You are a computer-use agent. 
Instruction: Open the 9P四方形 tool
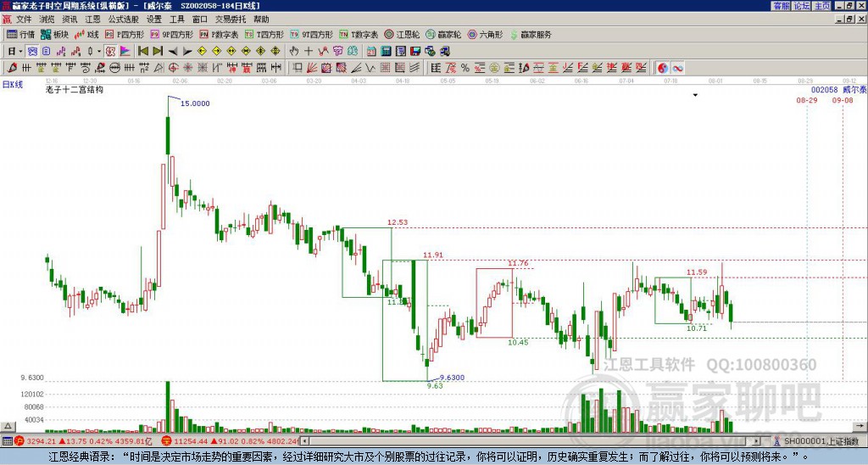[171, 34]
